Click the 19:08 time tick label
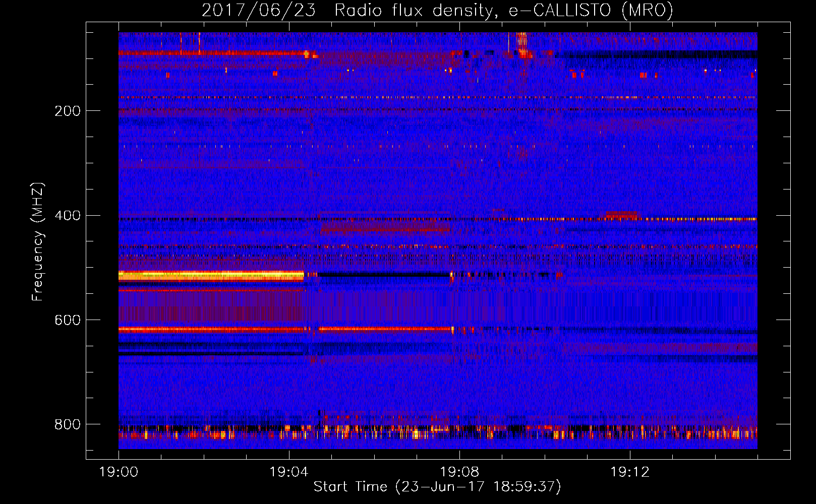Screen dimensions: 816x504 pyautogui.click(x=459, y=472)
